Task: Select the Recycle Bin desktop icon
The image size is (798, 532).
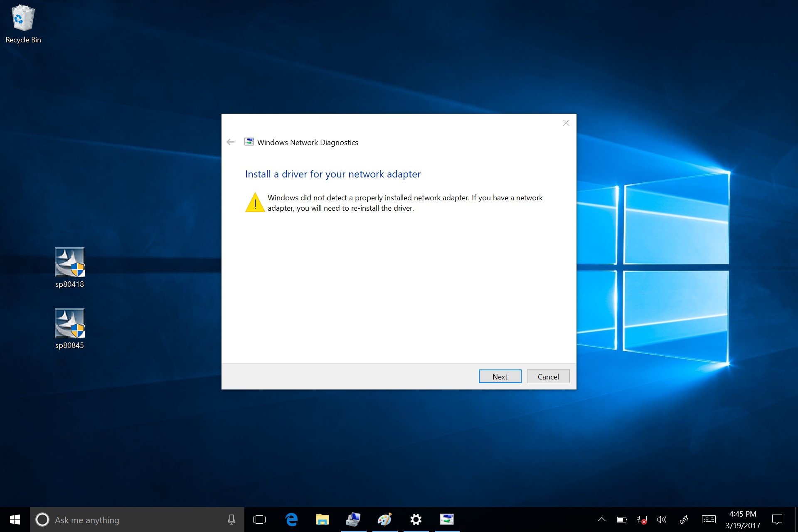Action: (x=23, y=24)
